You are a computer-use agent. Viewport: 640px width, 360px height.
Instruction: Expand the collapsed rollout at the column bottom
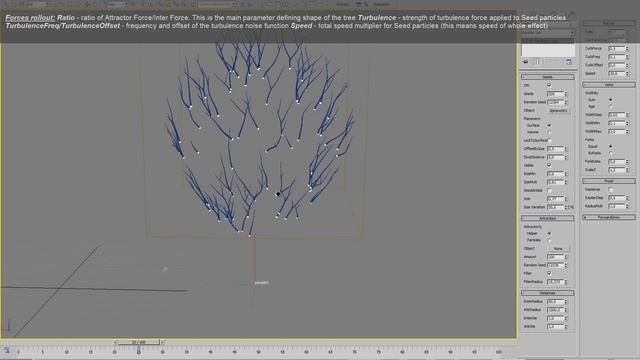click(609, 218)
